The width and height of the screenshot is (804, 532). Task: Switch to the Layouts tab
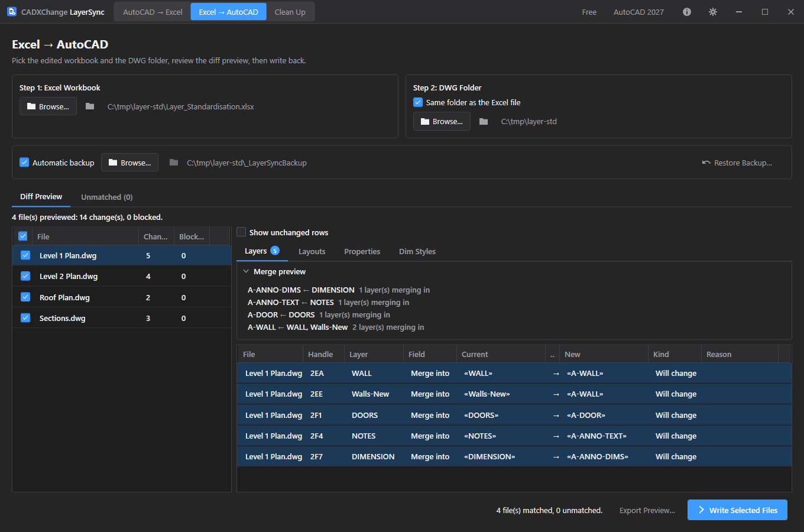(312, 251)
